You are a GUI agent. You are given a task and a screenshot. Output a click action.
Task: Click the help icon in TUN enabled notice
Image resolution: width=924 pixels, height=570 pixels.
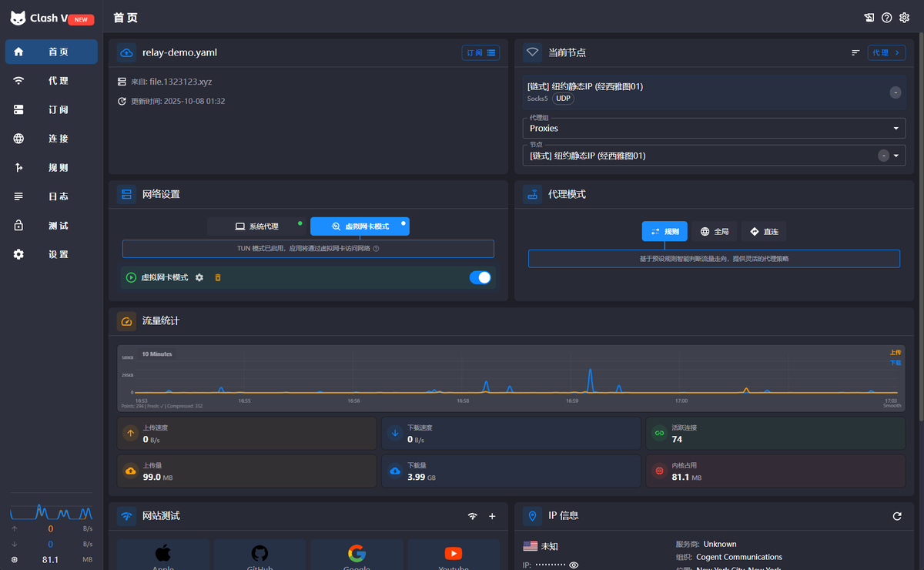point(377,249)
